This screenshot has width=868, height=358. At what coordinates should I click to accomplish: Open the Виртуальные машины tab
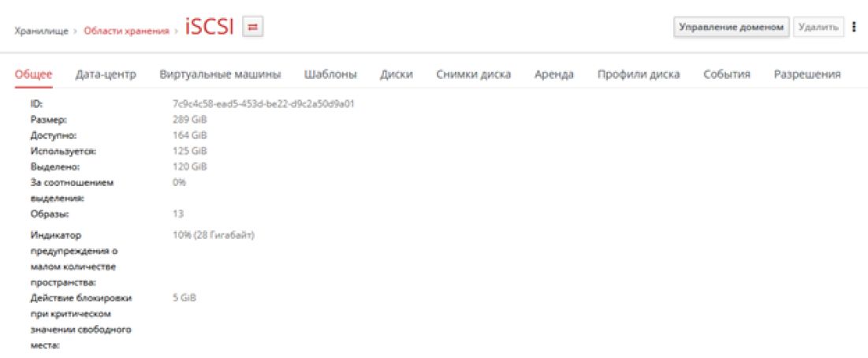220,74
